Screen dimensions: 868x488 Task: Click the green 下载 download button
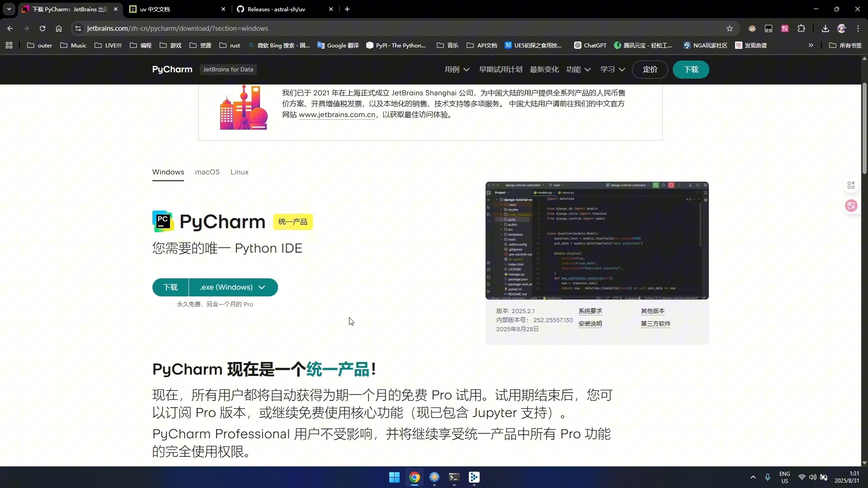pyautogui.click(x=170, y=287)
